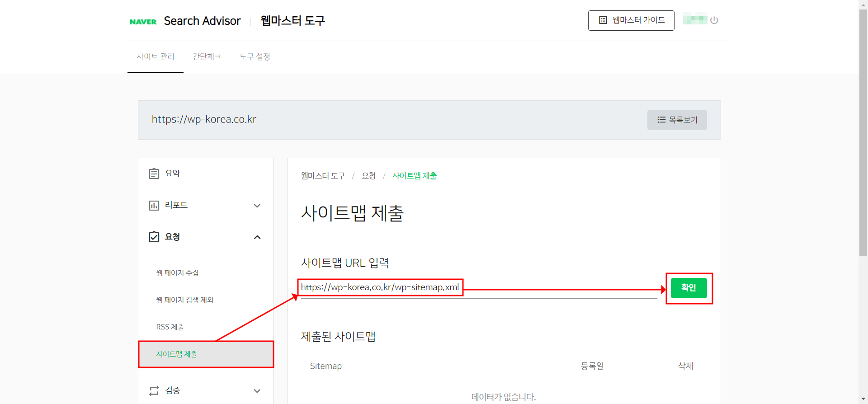The height and width of the screenshot is (404, 868).
Task: Click the 요청 checkbox icon
Action: (154, 237)
